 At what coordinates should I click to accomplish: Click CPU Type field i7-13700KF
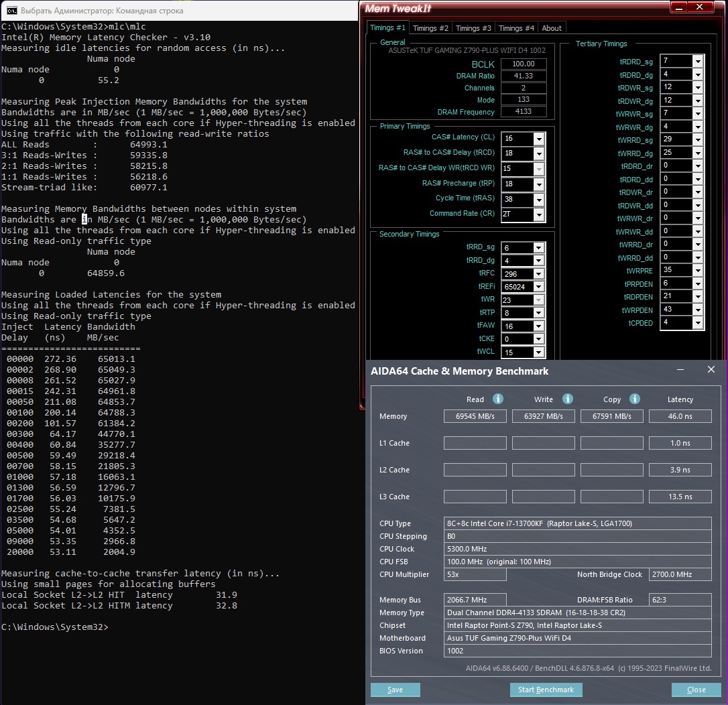click(x=578, y=523)
